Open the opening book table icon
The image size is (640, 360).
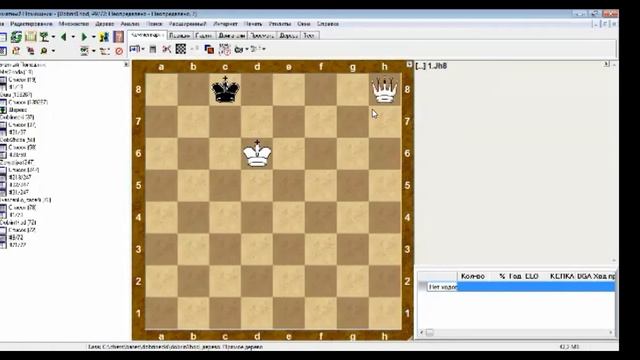[x=31, y=37]
